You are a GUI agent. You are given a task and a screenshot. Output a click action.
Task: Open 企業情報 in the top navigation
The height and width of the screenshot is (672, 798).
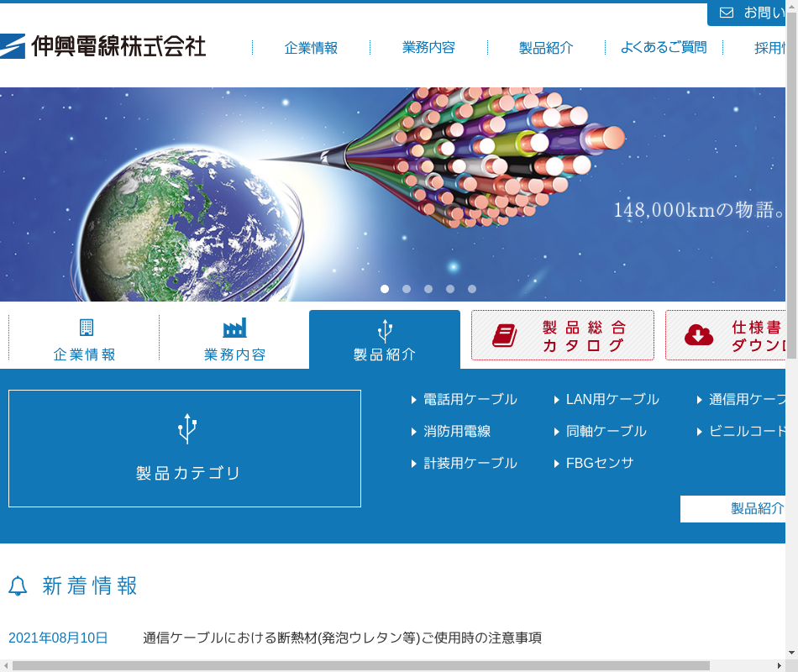pyautogui.click(x=311, y=48)
